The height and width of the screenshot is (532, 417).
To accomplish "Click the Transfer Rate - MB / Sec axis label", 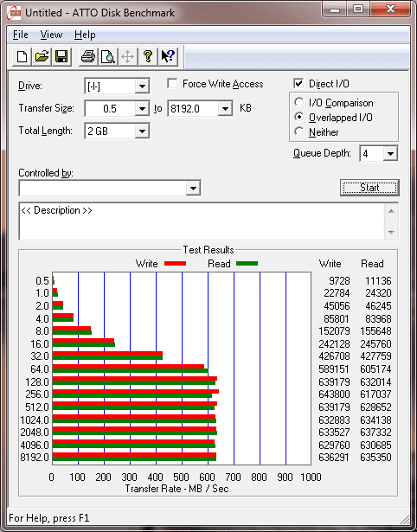I will [176, 489].
